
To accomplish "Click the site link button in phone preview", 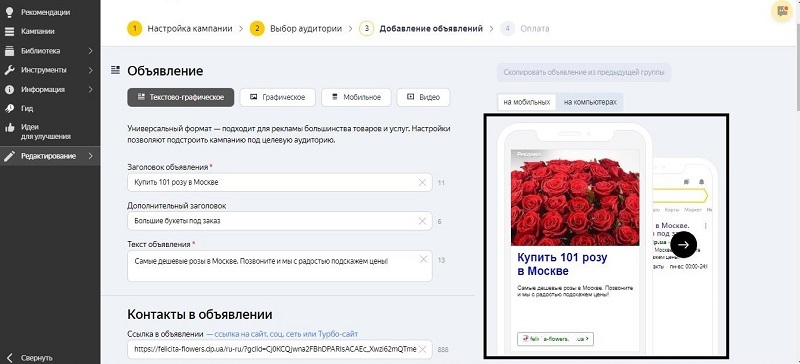I will pos(555,338).
